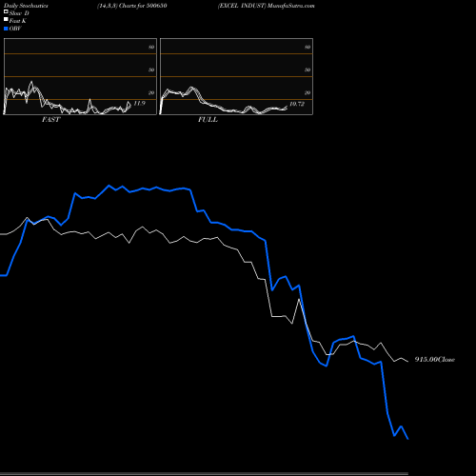
Task: Click the 'Fast K' legend text
Action: pyautogui.click(x=18, y=21)
